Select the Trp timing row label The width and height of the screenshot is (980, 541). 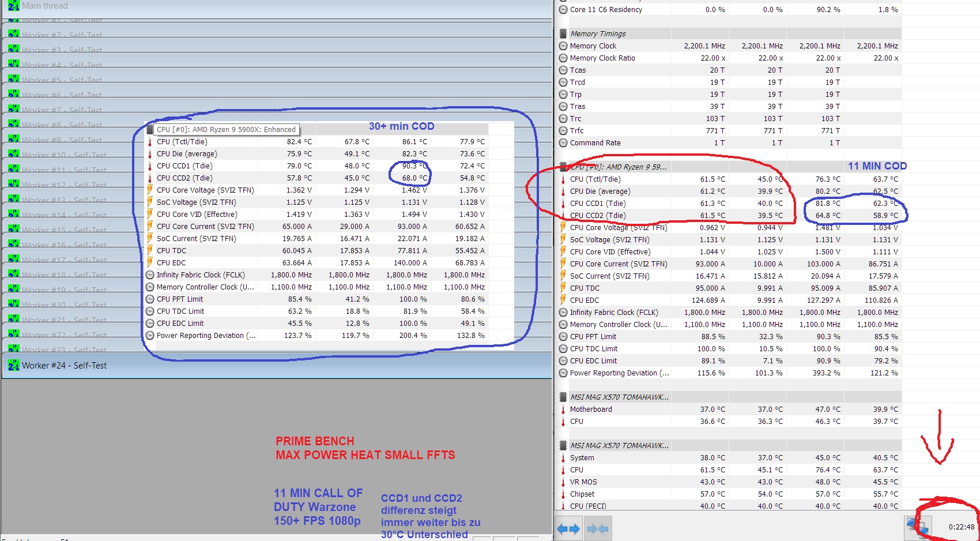[576, 94]
